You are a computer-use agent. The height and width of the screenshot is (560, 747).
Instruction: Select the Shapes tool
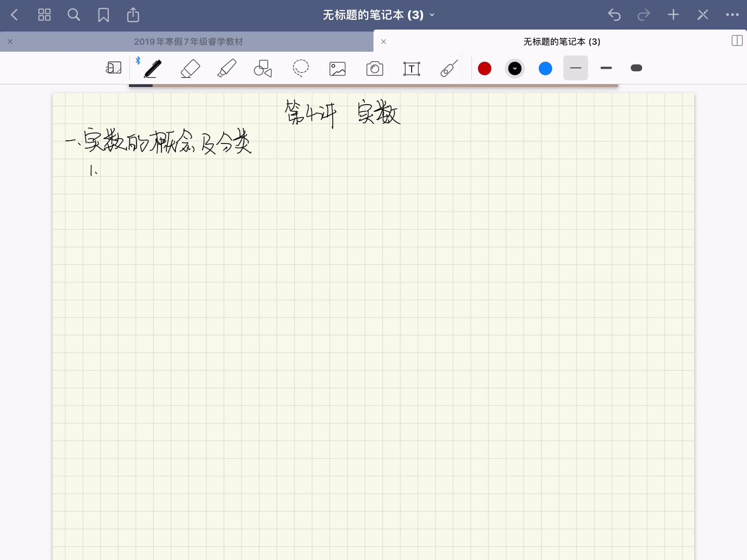tap(263, 68)
